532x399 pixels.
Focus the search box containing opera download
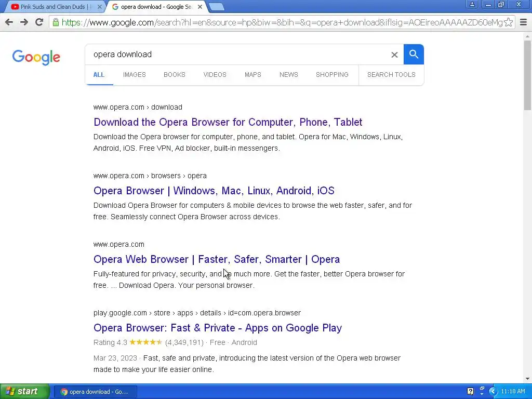(x=237, y=54)
